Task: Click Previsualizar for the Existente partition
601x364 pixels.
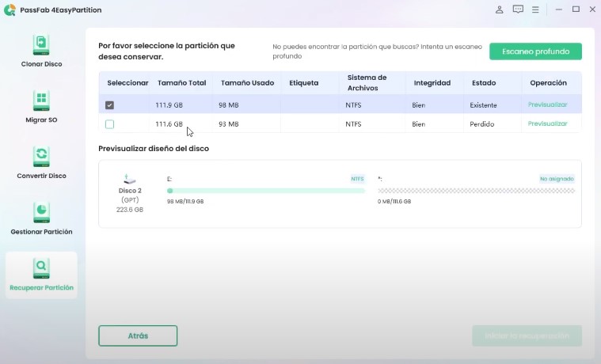Action: pyautogui.click(x=547, y=104)
